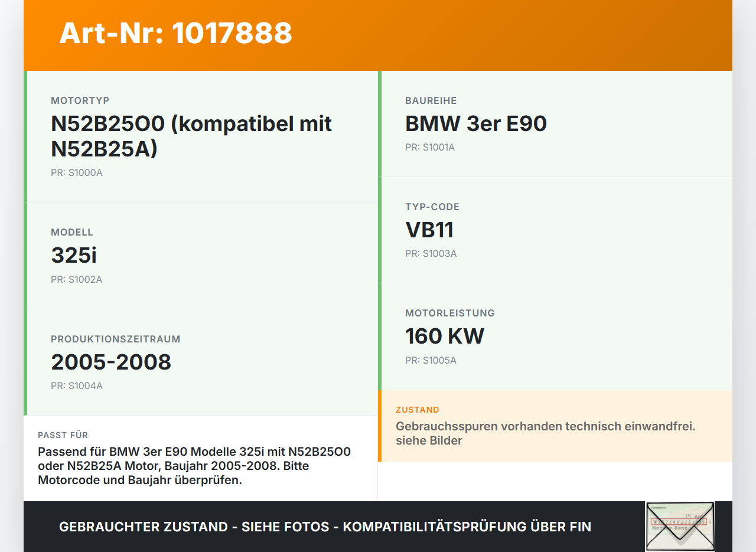
Task: Click the PR: S1000A reference code
Action: pos(77,173)
